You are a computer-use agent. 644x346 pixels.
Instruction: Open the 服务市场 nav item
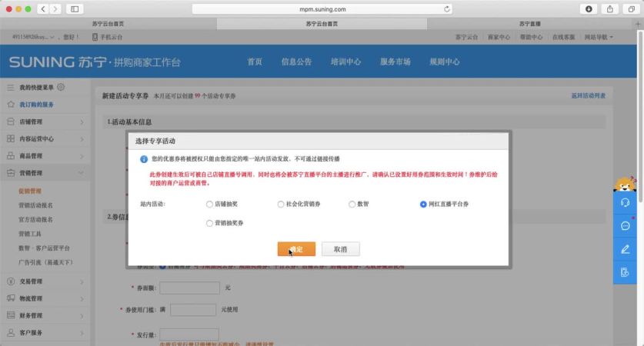(x=395, y=62)
